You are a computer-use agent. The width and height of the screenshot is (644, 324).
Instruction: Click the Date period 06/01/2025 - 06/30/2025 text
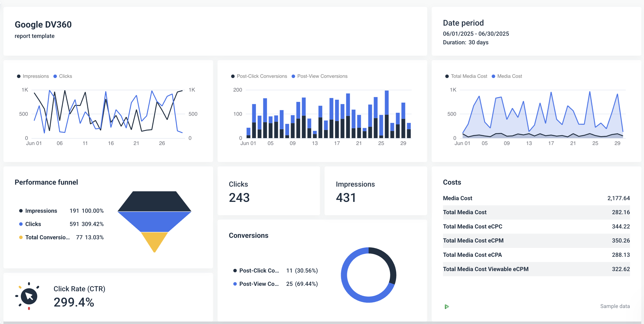pyautogui.click(x=476, y=33)
